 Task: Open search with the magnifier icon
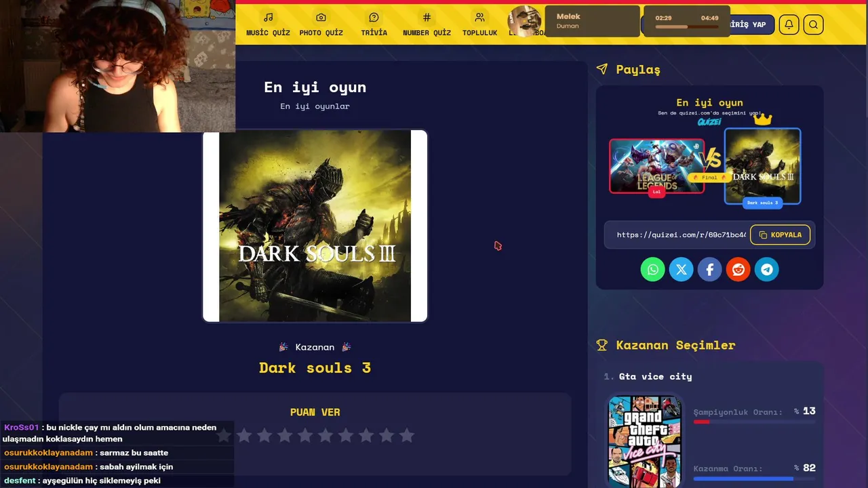tap(813, 25)
